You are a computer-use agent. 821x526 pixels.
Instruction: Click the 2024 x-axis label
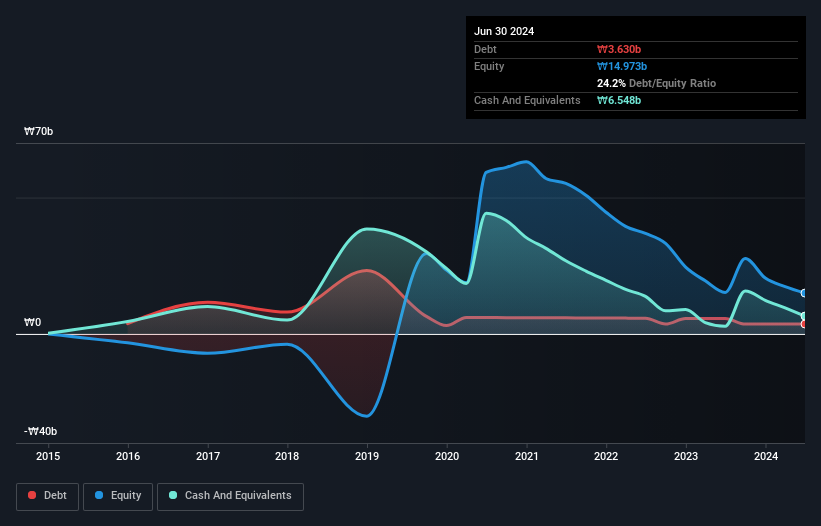click(x=766, y=456)
